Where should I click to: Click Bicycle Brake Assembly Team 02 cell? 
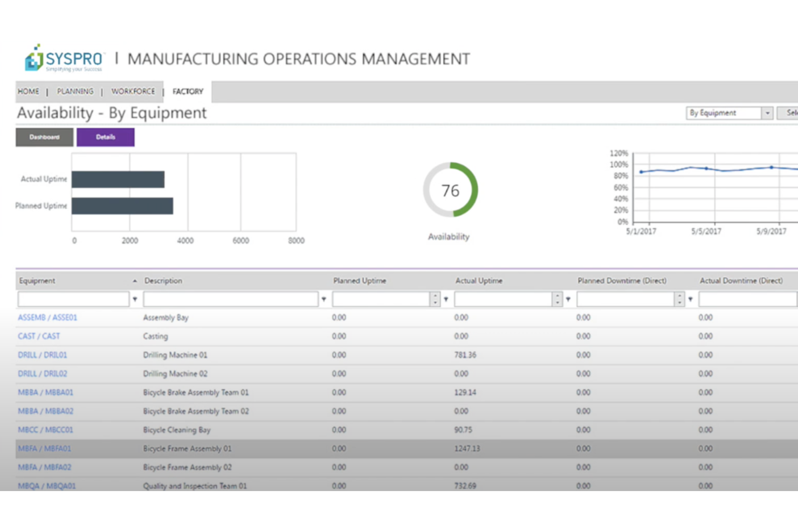196,411
